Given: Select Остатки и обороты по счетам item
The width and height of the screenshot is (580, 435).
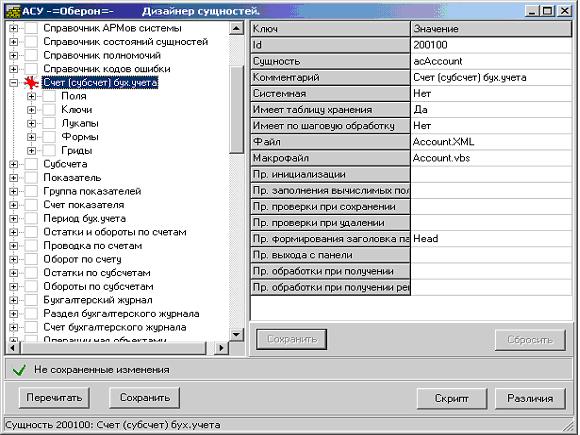Looking at the screenshot, I should (115, 232).
